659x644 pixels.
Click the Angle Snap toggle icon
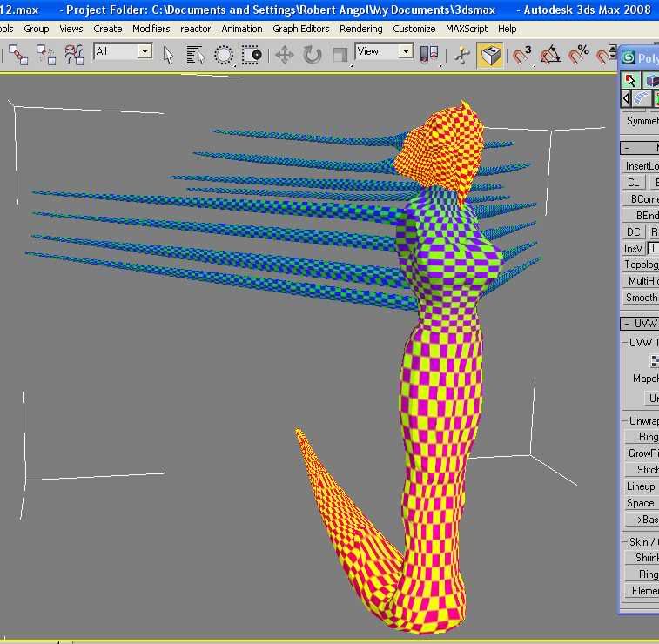click(x=550, y=56)
